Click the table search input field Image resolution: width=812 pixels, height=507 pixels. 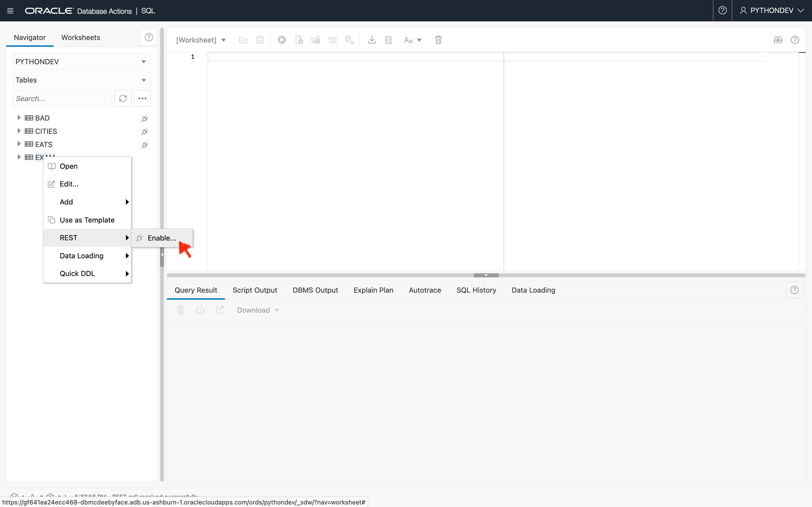(x=62, y=98)
